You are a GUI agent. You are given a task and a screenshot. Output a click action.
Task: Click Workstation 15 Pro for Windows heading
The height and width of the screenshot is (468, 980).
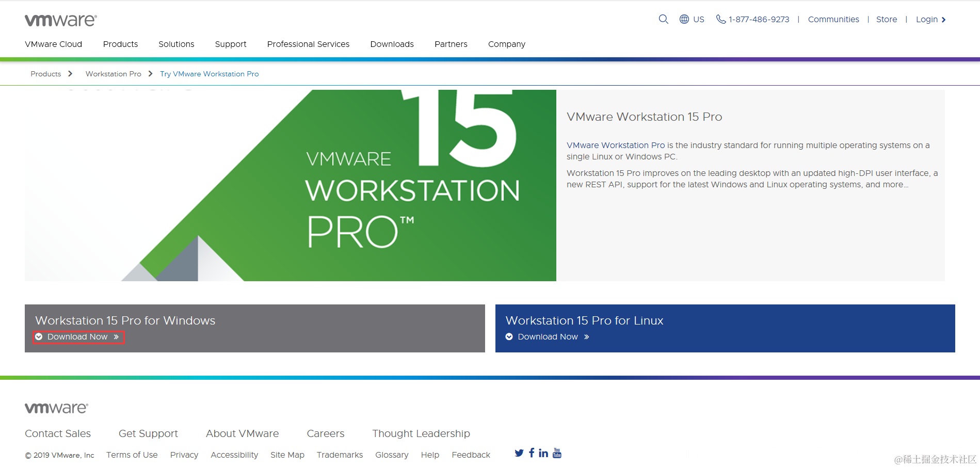pyautogui.click(x=125, y=320)
